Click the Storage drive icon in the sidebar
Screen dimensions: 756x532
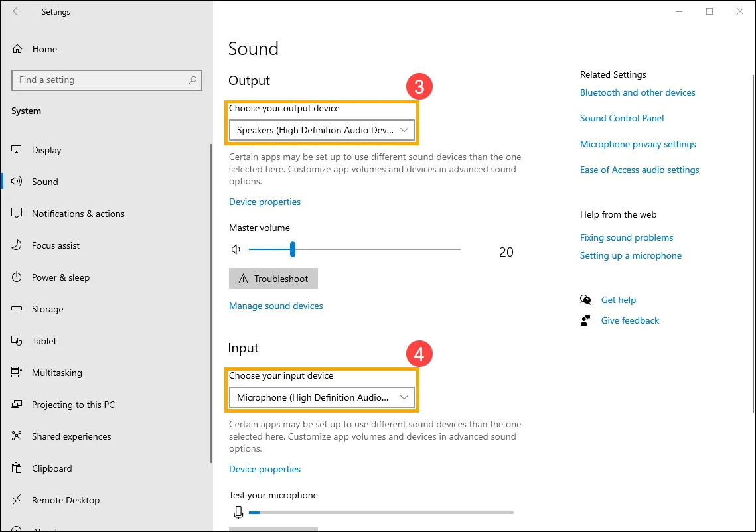15,308
